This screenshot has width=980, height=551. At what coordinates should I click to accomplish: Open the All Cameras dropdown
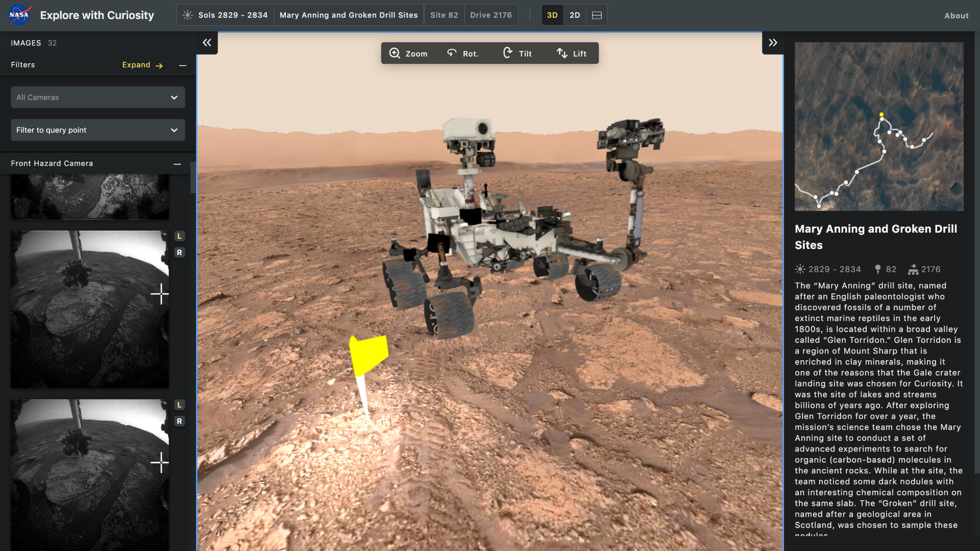pyautogui.click(x=98, y=97)
